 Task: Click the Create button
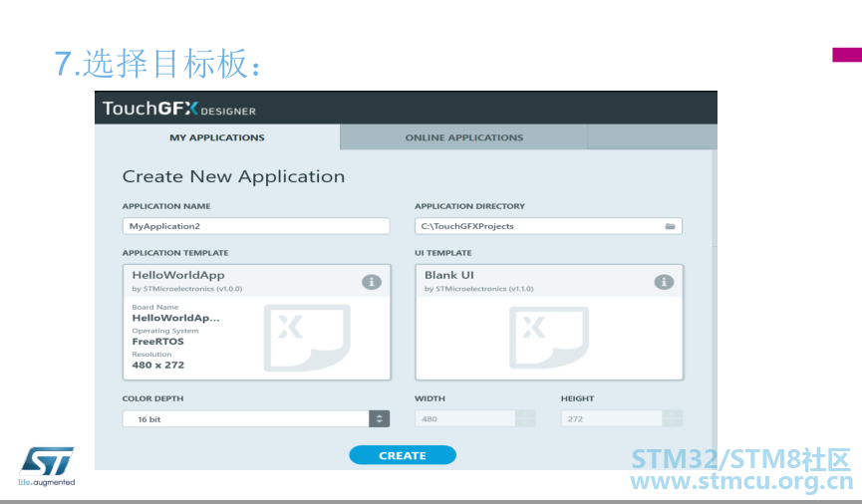(x=403, y=455)
